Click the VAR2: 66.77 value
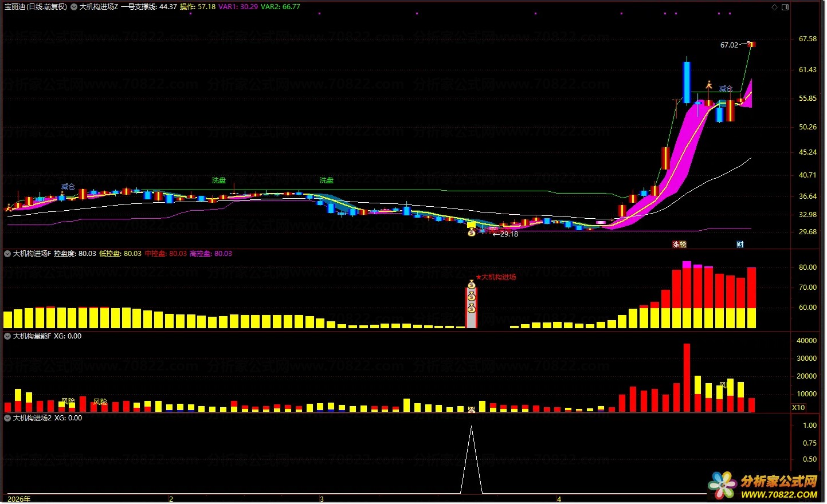 click(280, 7)
